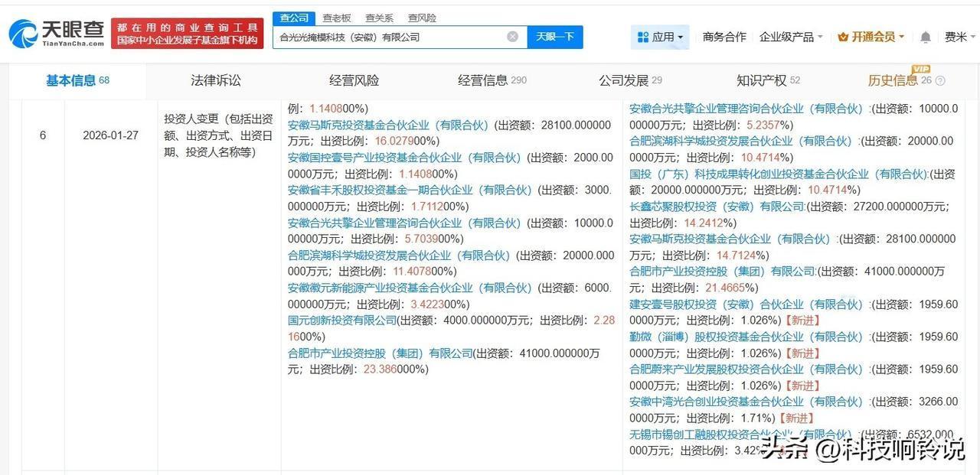The width and height of the screenshot is (980, 475).
Task: Open the TianYanCha logo homepage
Action: coord(56,33)
